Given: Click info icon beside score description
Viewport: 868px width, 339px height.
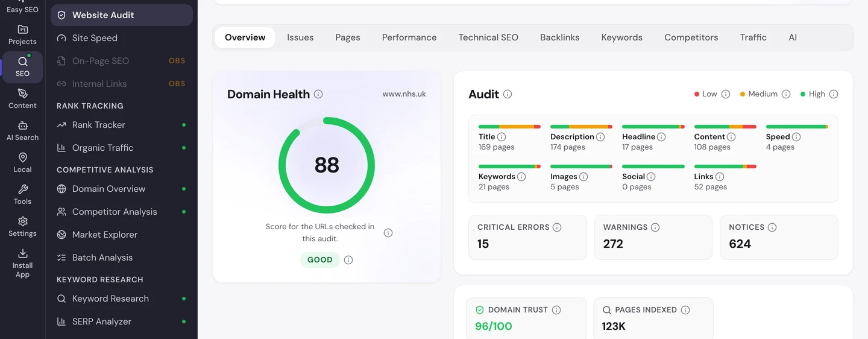Looking at the screenshot, I should click(x=388, y=233).
